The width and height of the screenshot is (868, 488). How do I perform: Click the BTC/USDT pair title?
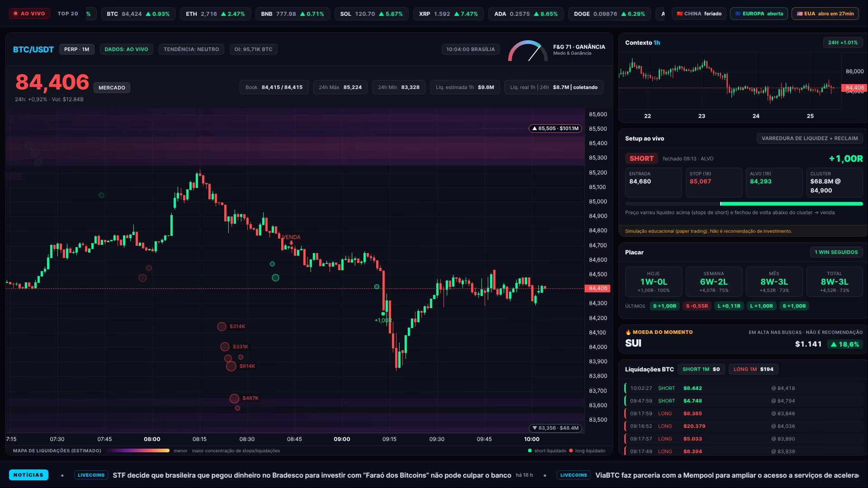tap(33, 49)
